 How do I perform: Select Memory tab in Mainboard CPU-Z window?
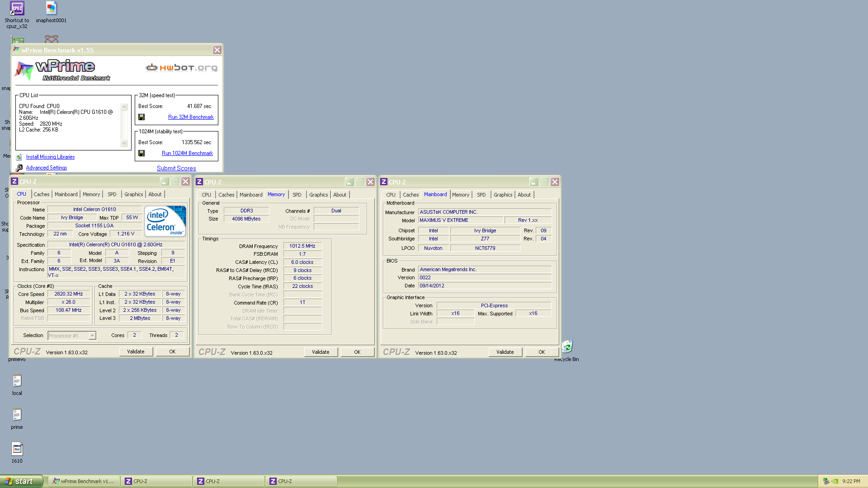(461, 195)
